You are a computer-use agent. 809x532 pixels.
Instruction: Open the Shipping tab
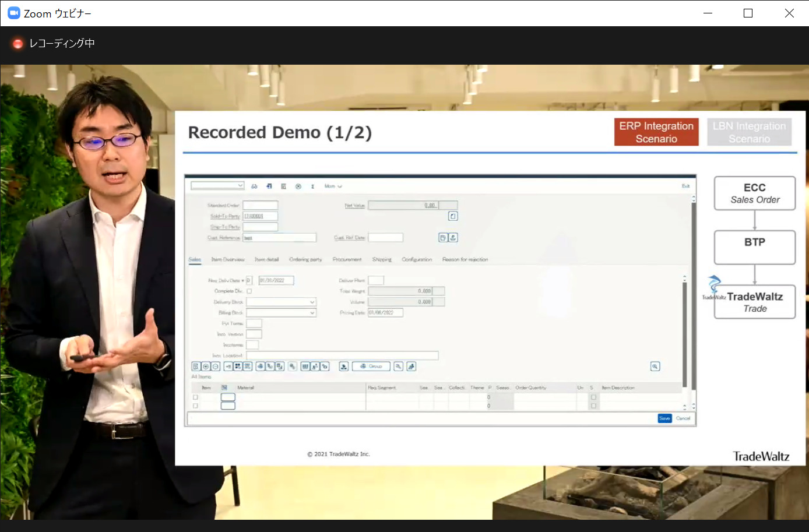click(x=382, y=259)
